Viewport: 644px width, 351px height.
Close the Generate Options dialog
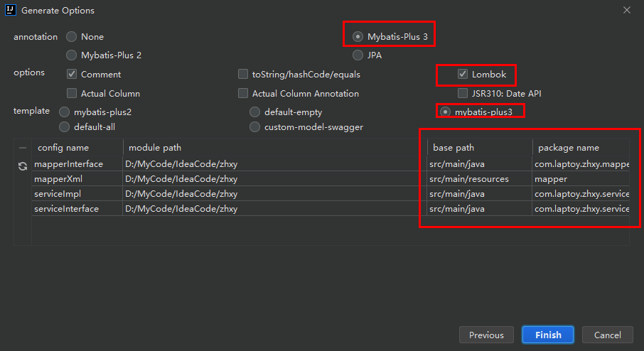(x=627, y=10)
